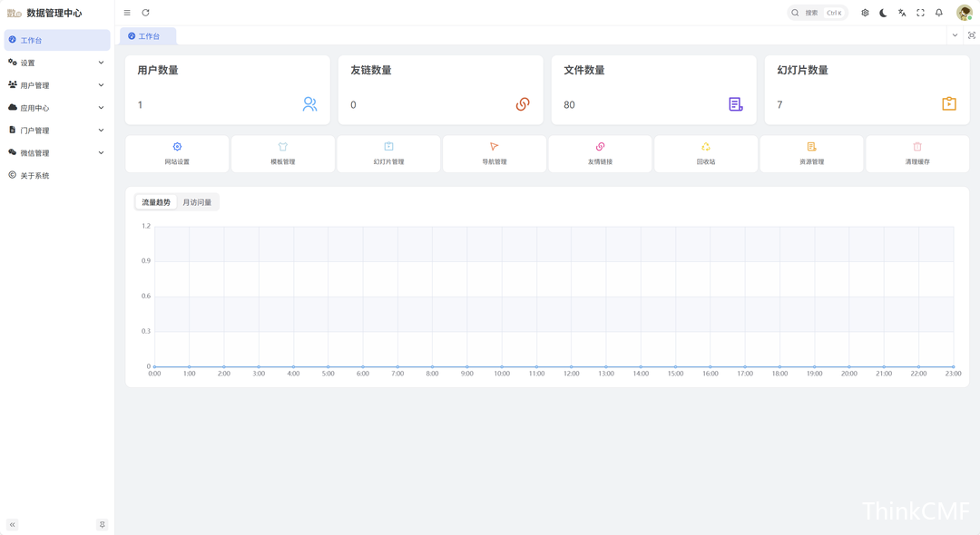
Task: Click 清理缓存 shortcut
Action: (917, 153)
